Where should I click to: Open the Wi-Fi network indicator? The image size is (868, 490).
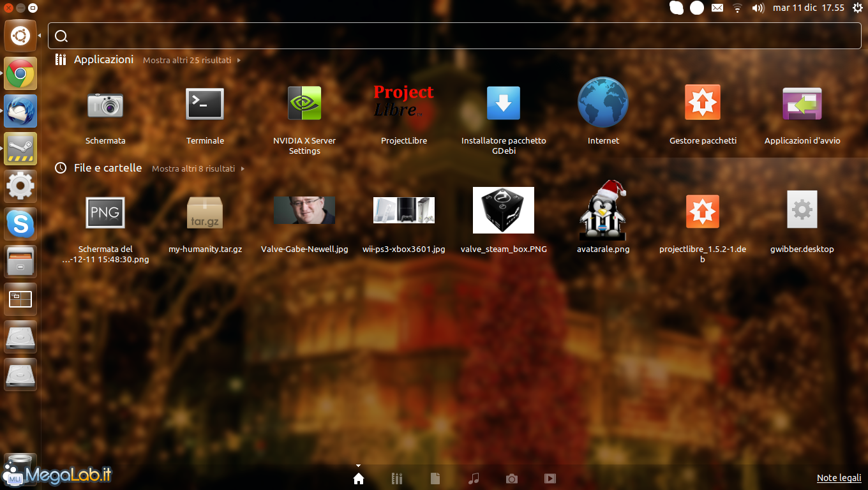[x=738, y=8]
